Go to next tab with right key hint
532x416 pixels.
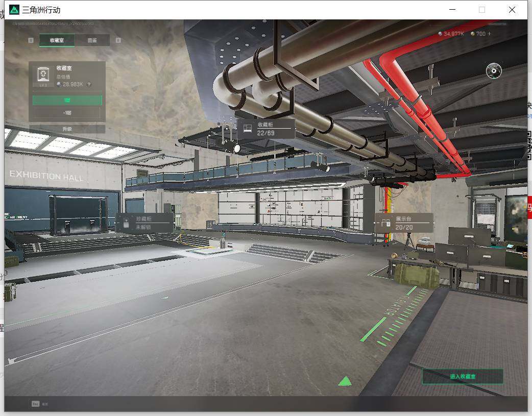coord(118,40)
